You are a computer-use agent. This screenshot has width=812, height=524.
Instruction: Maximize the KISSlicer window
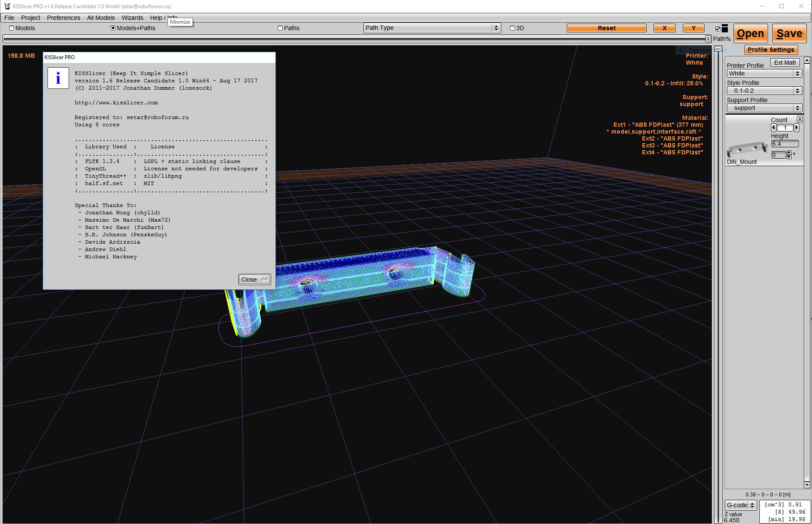click(x=781, y=6)
